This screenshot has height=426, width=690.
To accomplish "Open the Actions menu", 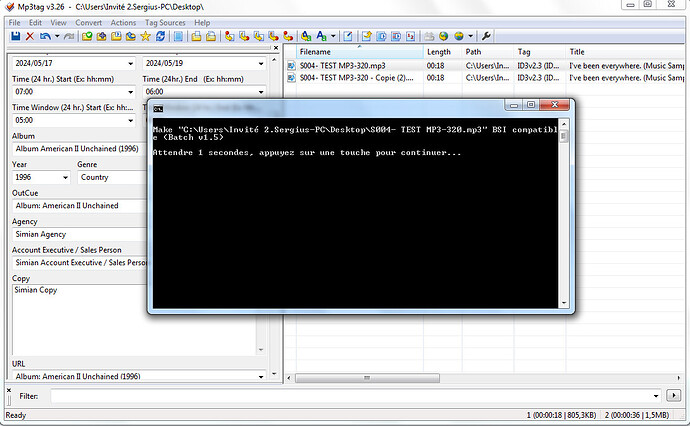I will coord(123,22).
